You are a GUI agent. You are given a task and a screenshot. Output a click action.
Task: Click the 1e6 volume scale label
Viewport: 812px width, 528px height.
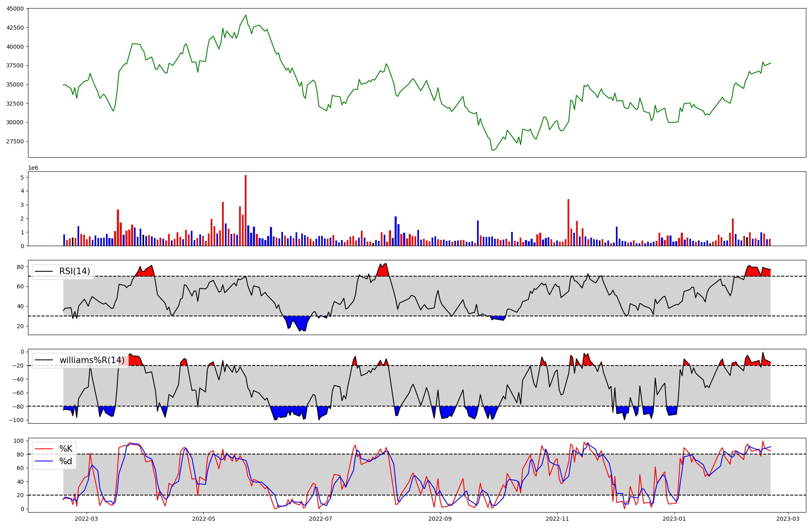pyautogui.click(x=33, y=168)
